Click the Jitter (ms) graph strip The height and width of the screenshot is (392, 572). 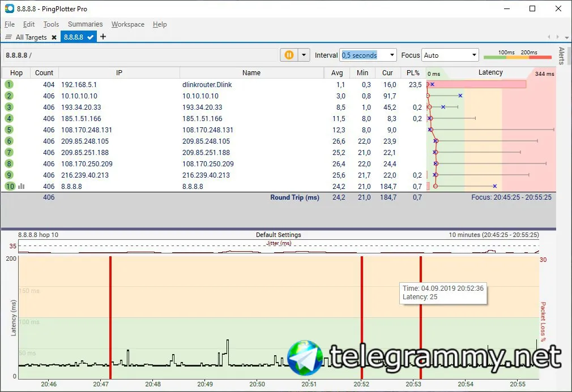pos(279,246)
